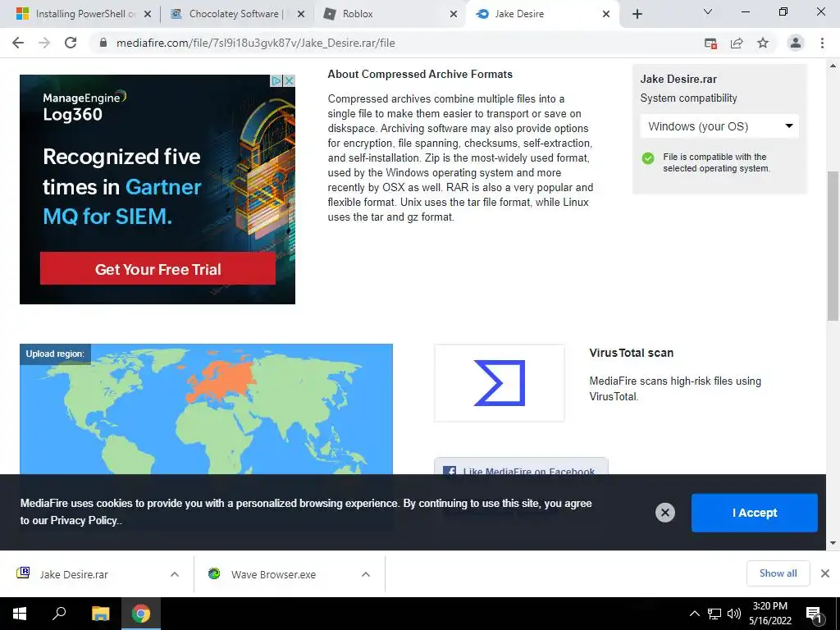Close the ManageEngine ad with X
This screenshot has height=630, width=840.
click(289, 81)
